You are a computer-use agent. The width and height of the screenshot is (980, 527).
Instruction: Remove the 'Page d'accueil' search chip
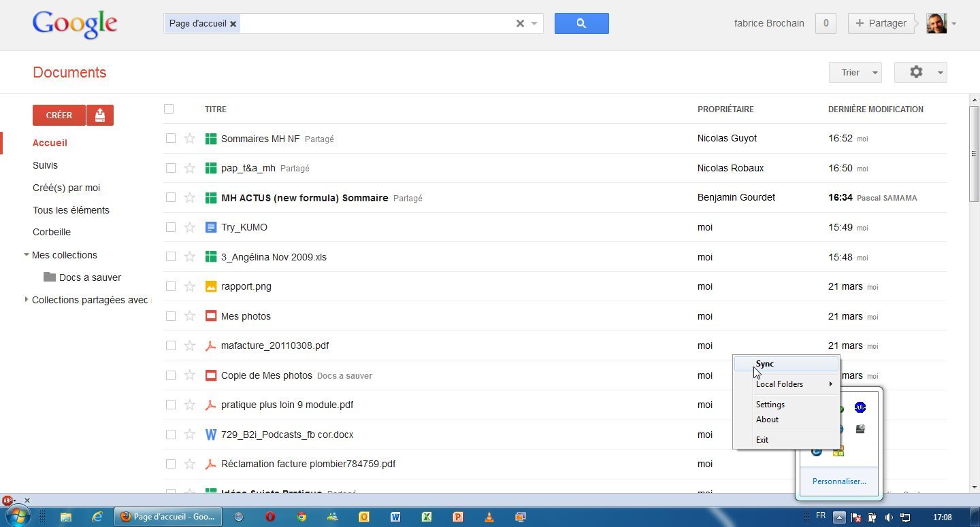[x=233, y=24]
